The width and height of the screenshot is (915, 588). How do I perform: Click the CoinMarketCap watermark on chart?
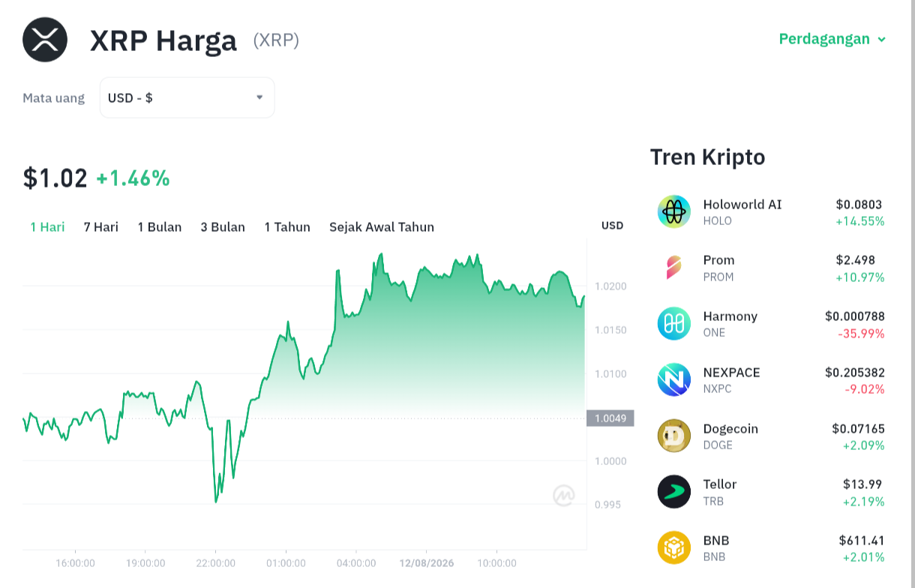(564, 495)
